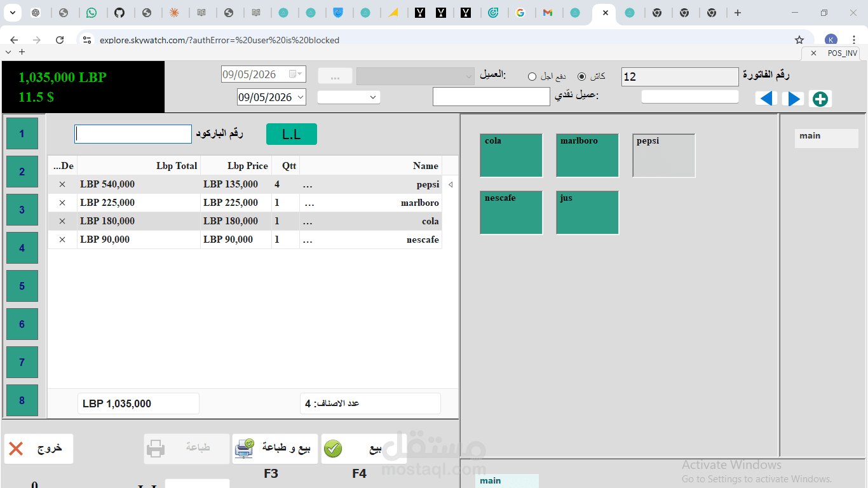868x488 pixels.
Task: Click the green L.L currency button
Action: 291,134
